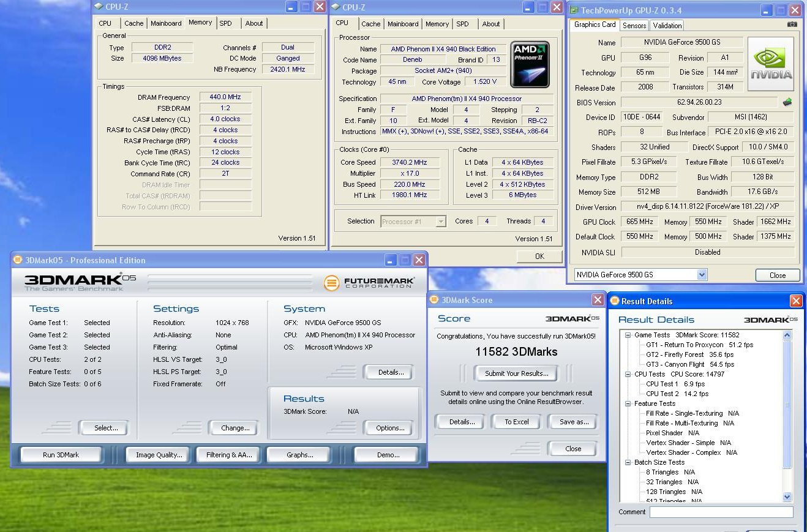Click the Result Details scrollbar up arrow

coord(787,335)
